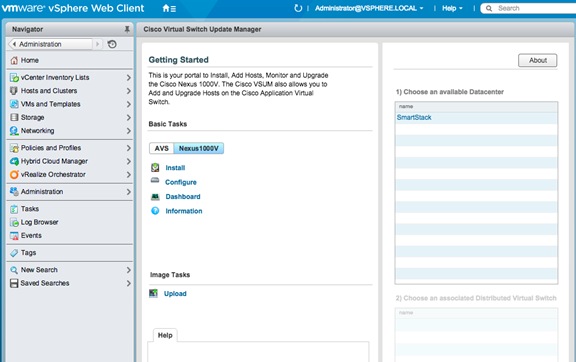Click the Configure link
The image size is (576, 362).
[x=181, y=182]
